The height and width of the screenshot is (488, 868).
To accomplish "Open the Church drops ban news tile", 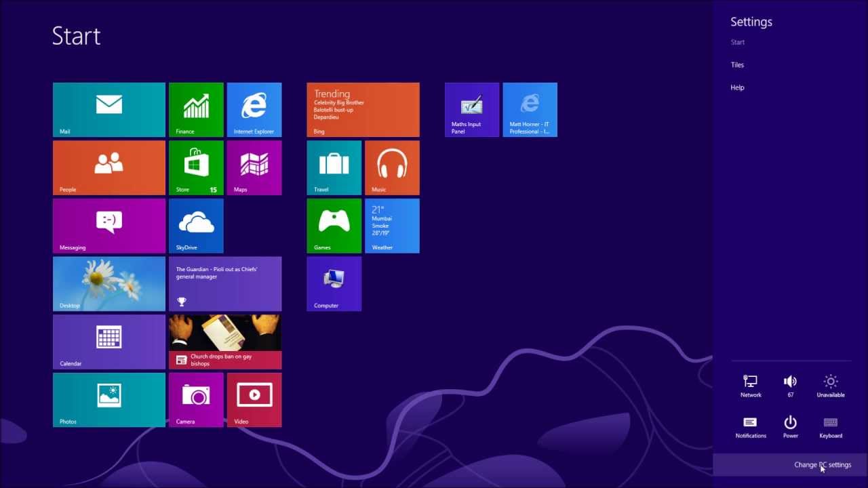I will point(225,342).
